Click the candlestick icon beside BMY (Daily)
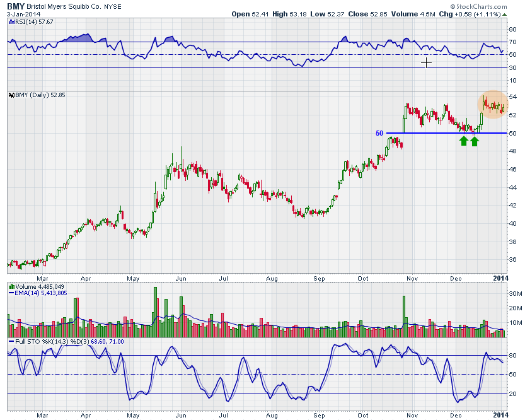This screenshot has width=525, height=420. tap(12, 95)
